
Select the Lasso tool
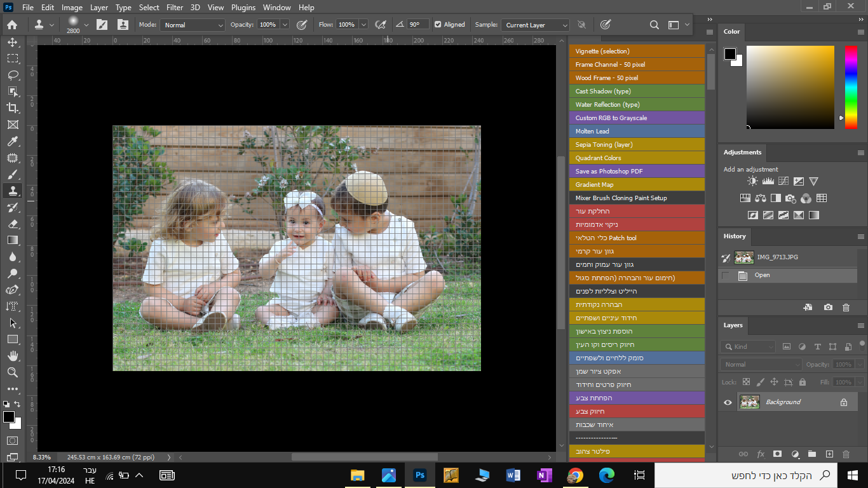[12, 75]
